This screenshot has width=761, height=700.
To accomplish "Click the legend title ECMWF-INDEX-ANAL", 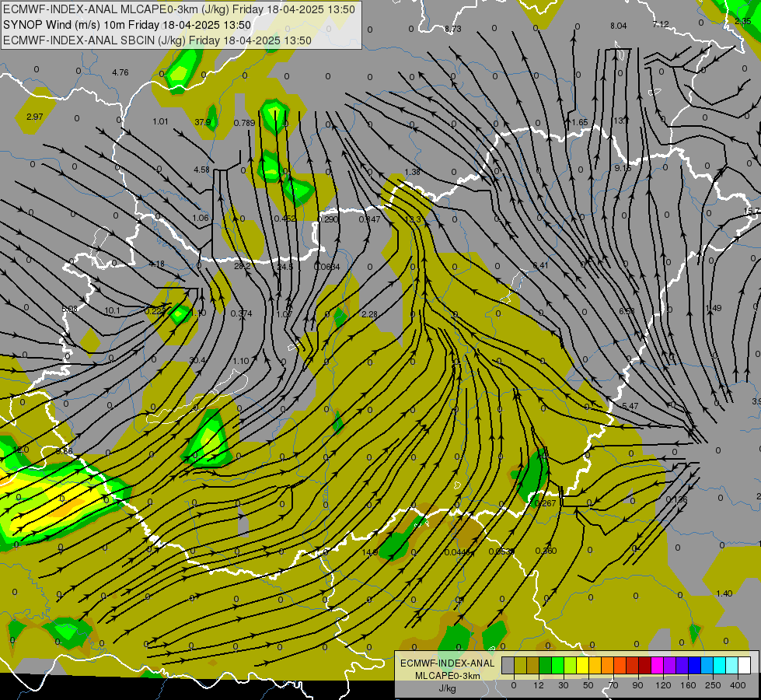I will tap(447, 663).
